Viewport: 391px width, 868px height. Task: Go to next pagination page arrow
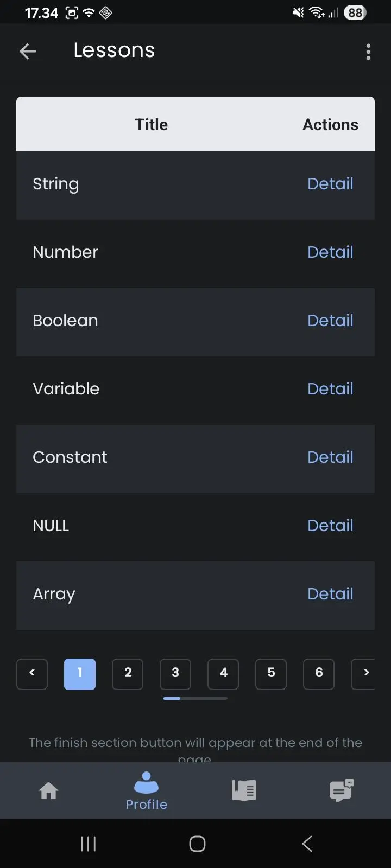(363, 674)
